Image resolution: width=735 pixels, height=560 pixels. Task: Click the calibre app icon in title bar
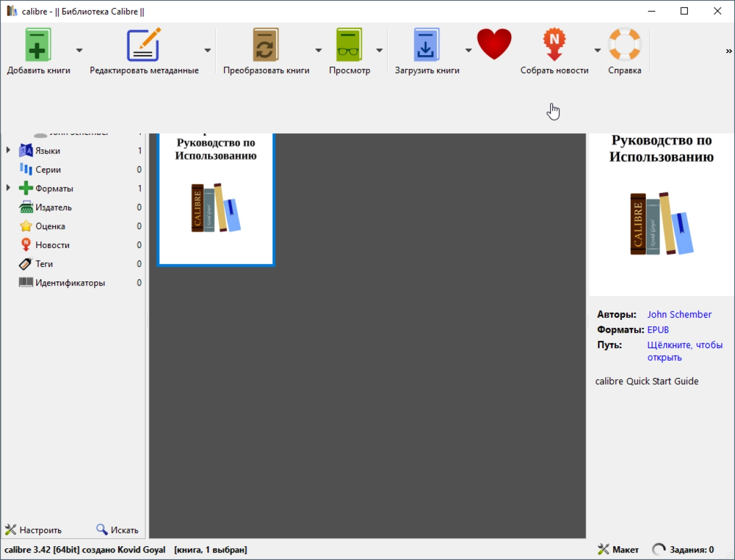(x=12, y=11)
